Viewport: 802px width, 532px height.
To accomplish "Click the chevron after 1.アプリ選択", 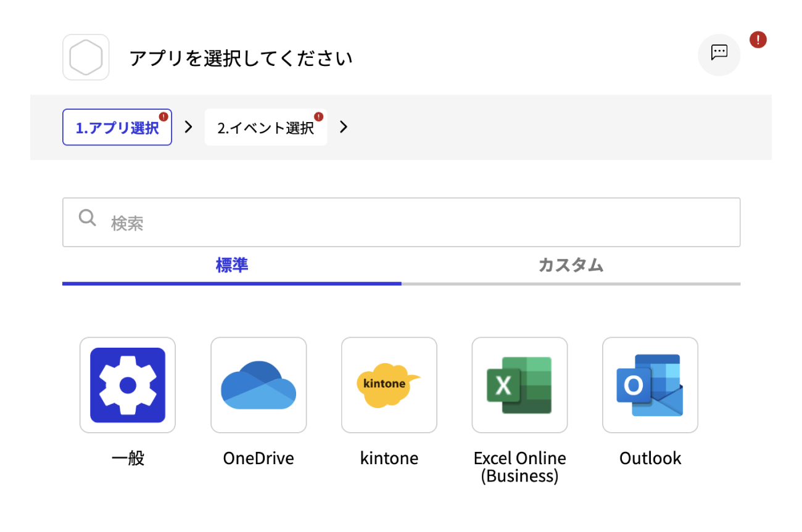I will [x=189, y=127].
